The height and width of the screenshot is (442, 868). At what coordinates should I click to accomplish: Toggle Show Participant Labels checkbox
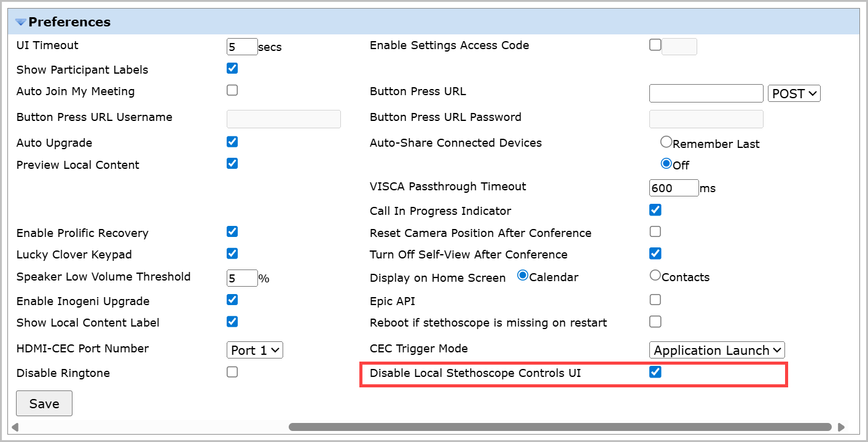click(232, 68)
